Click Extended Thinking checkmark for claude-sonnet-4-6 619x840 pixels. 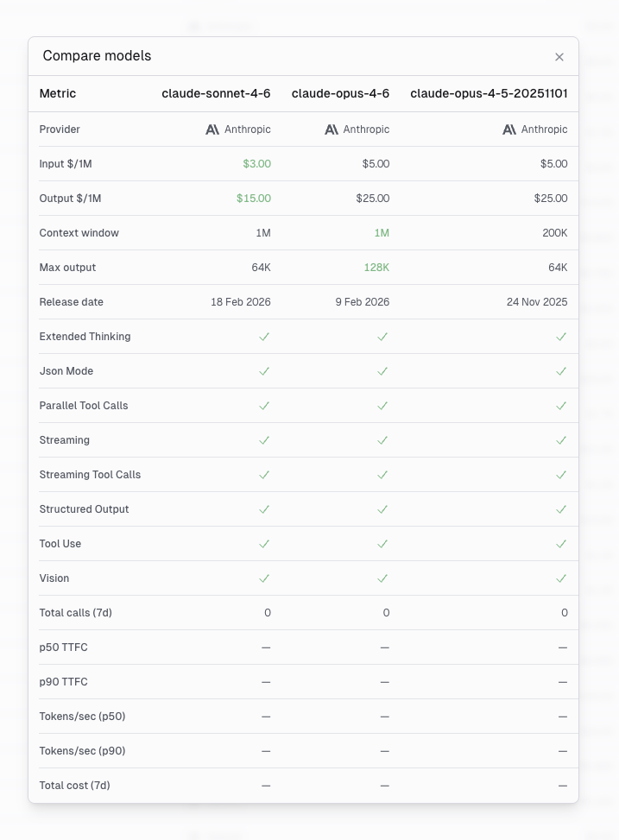click(x=264, y=337)
